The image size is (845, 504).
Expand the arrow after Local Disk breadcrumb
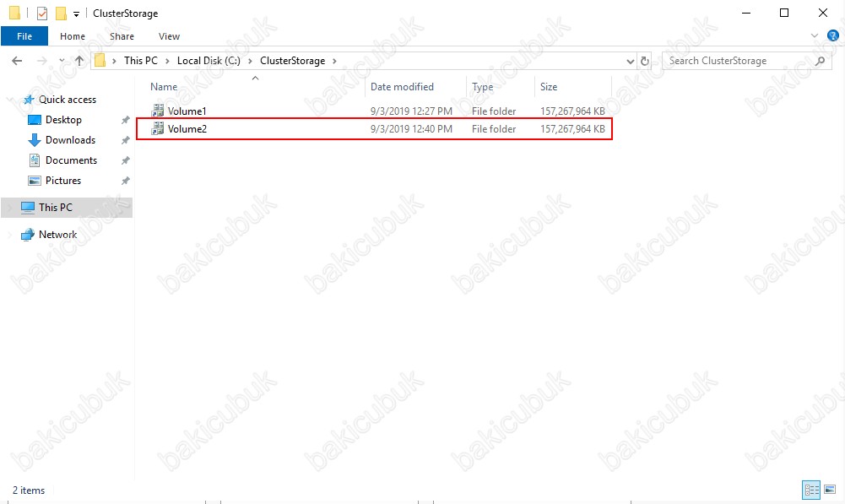pos(250,61)
